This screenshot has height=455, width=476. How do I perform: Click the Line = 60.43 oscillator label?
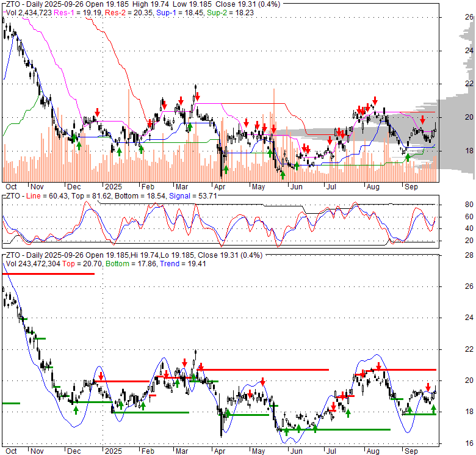(x=48, y=196)
